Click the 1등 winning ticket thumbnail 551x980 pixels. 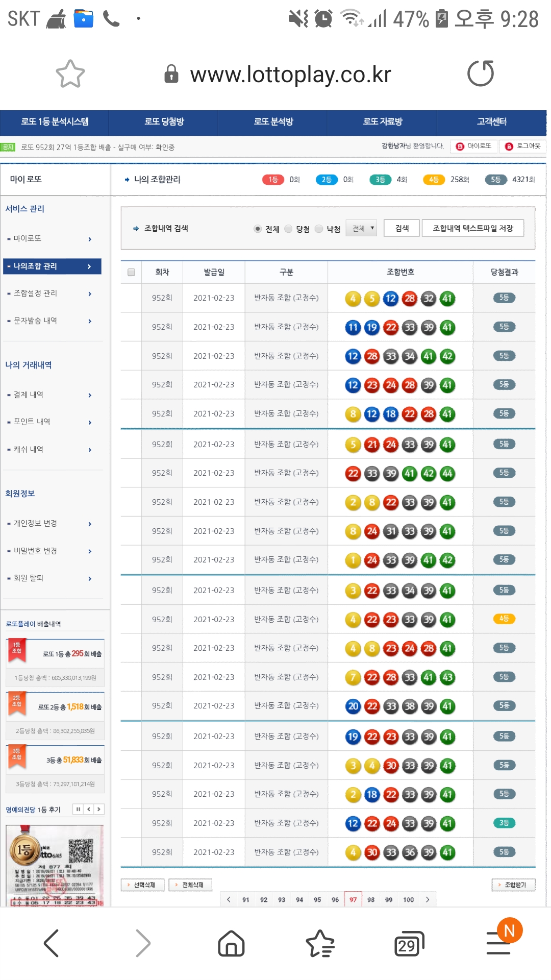[55, 865]
